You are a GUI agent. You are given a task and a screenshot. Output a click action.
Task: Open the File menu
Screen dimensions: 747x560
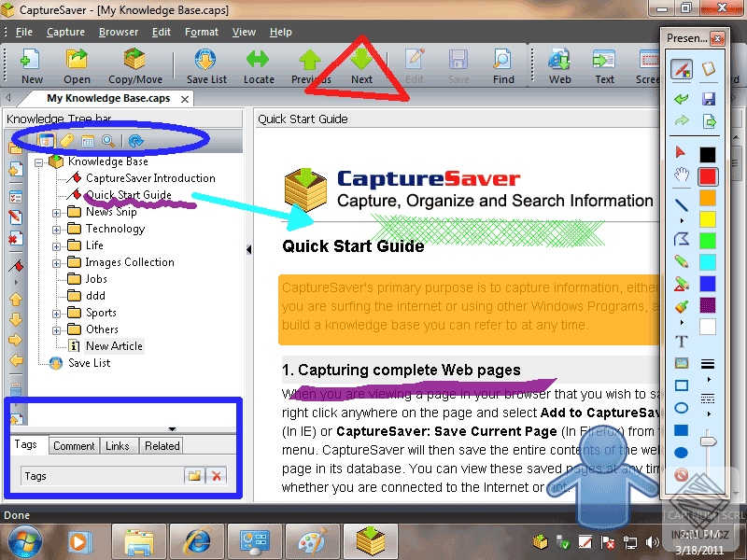[x=24, y=32]
